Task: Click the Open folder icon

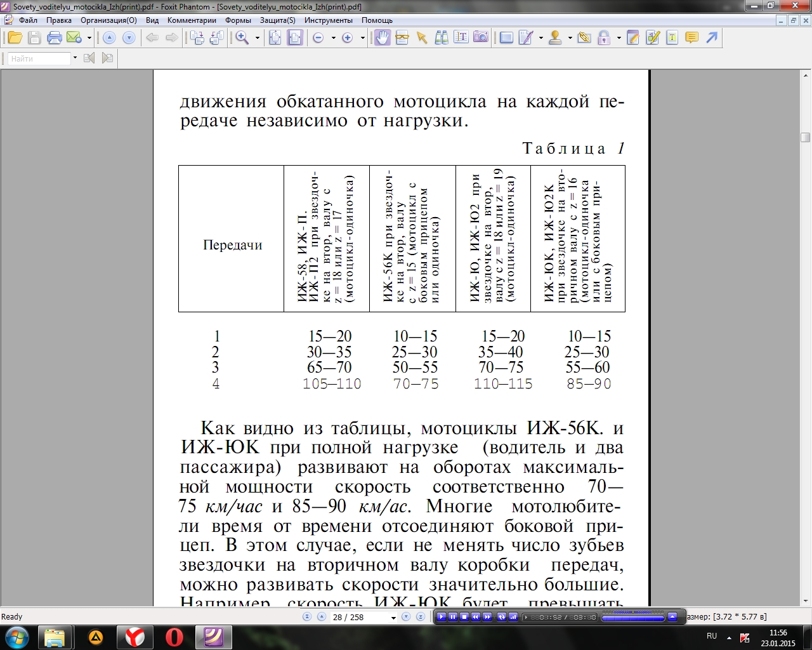Action: 15,38
